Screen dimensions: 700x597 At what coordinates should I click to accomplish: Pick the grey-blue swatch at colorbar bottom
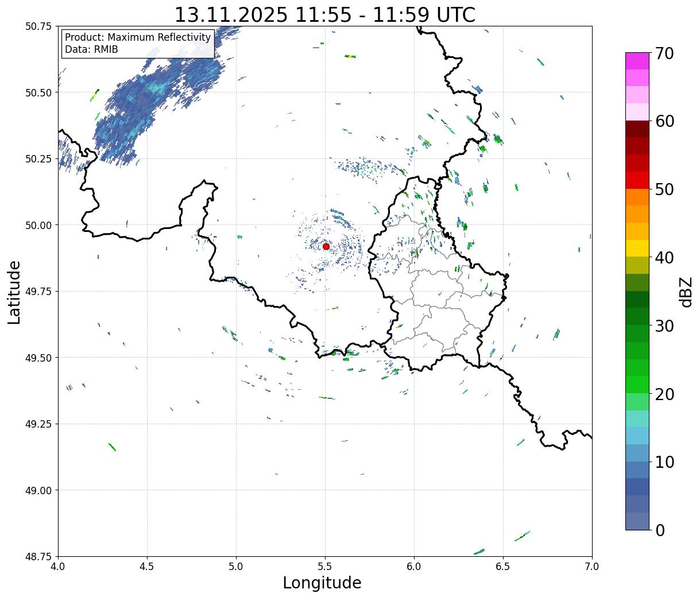[x=637, y=521]
